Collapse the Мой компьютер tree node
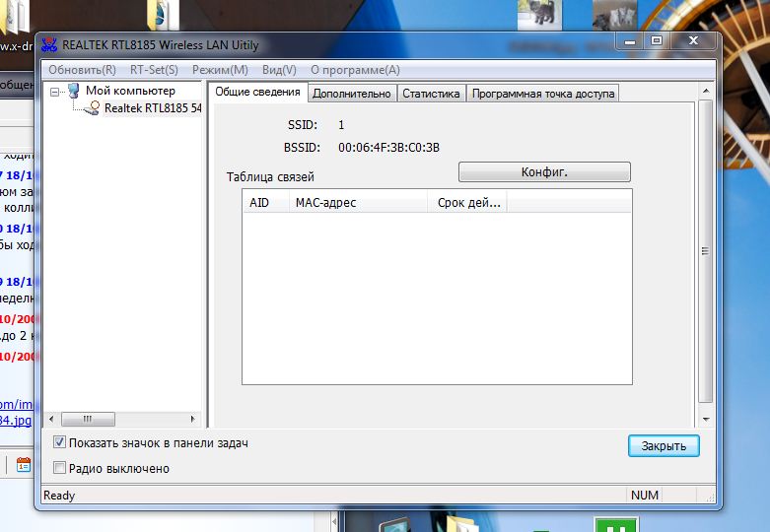This screenshot has height=532, width=770. click(x=55, y=92)
